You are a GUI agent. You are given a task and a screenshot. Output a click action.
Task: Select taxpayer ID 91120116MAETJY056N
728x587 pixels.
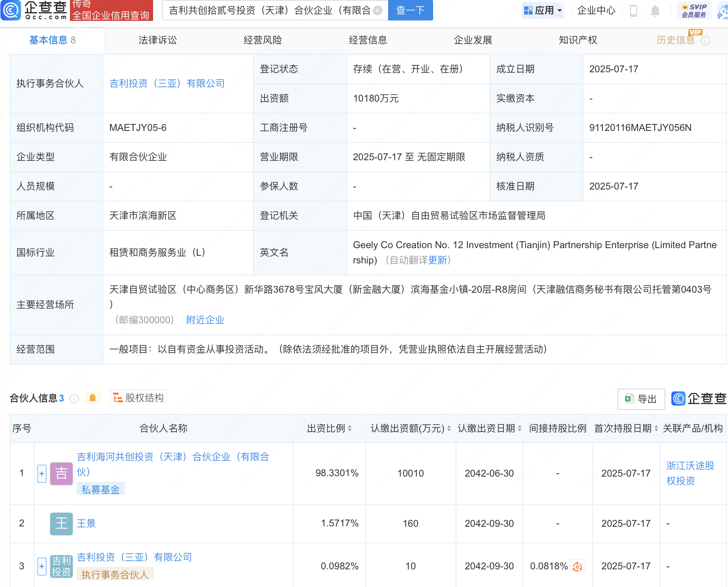(640, 128)
